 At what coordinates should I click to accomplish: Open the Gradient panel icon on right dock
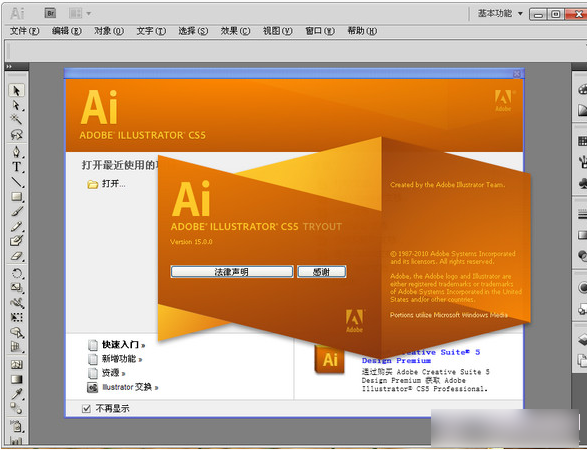[582, 235]
